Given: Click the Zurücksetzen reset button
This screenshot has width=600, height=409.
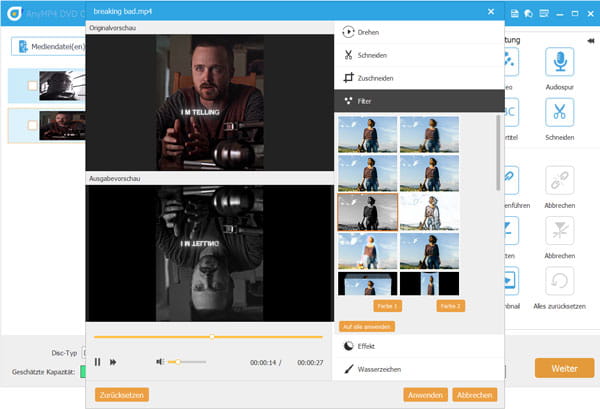Looking at the screenshot, I should (x=122, y=395).
